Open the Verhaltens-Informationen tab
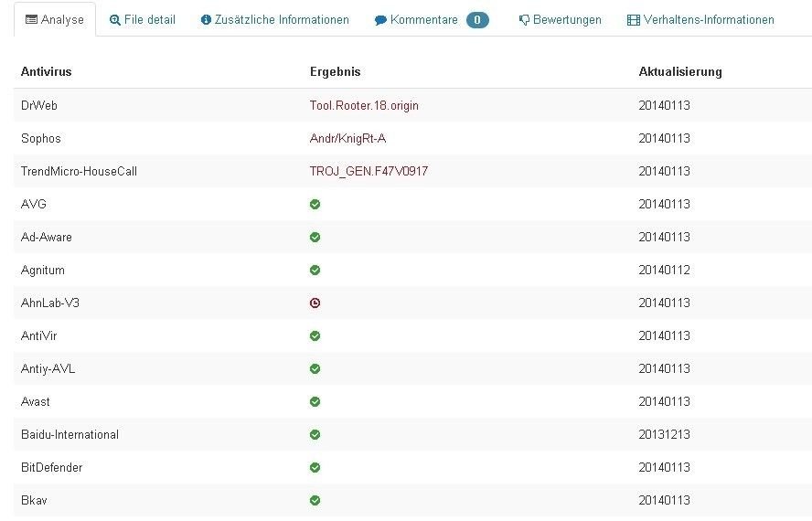 [700, 20]
